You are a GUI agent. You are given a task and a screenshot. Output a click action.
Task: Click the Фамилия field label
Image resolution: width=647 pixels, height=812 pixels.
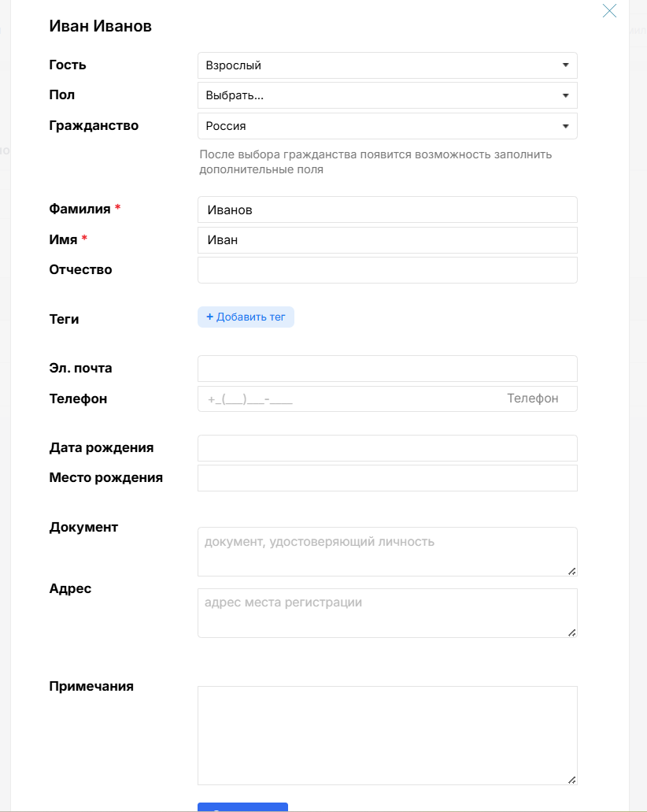click(79, 209)
